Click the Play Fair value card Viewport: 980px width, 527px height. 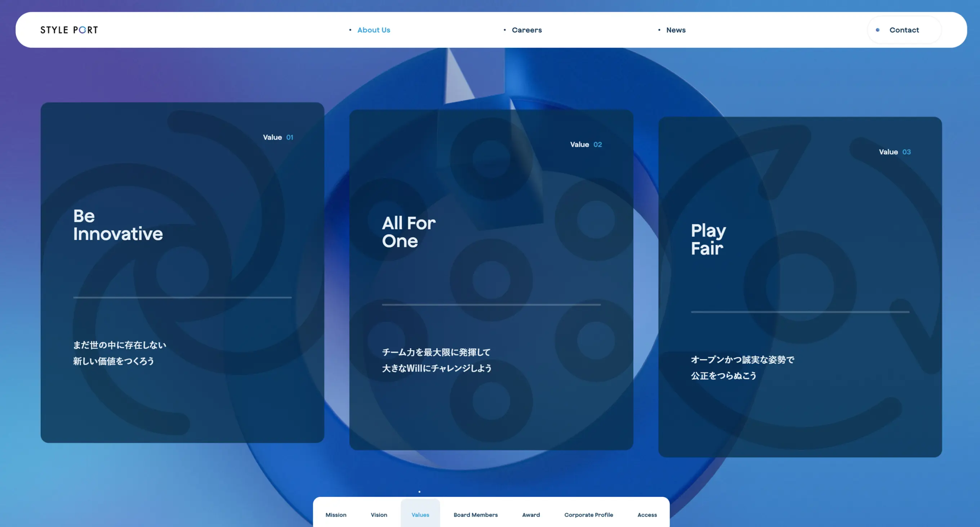tap(800, 287)
